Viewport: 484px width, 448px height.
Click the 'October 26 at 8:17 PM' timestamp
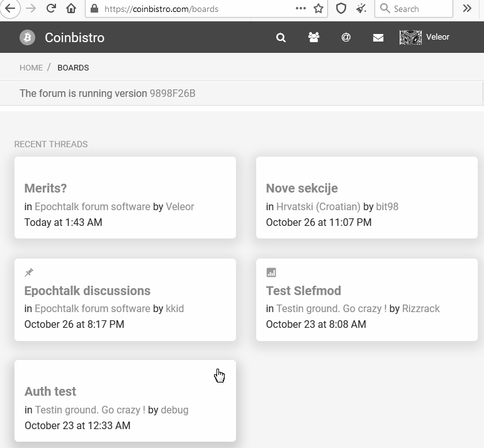coord(74,324)
